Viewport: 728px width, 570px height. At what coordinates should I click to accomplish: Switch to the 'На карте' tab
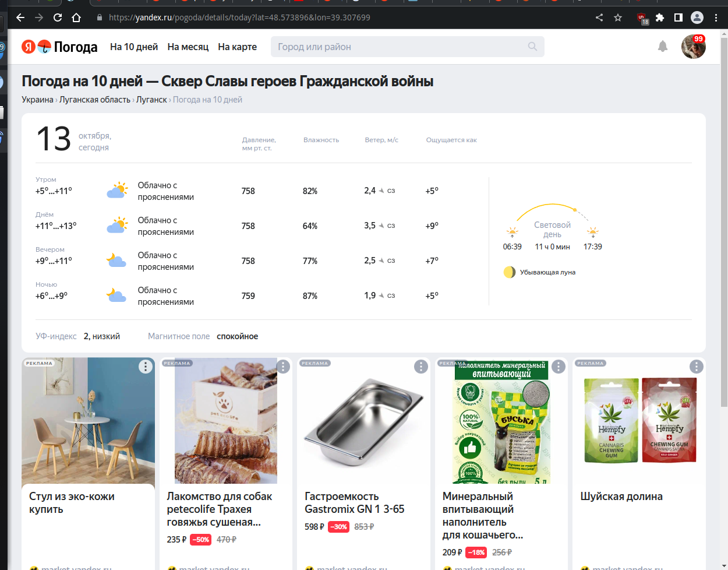point(237,47)
